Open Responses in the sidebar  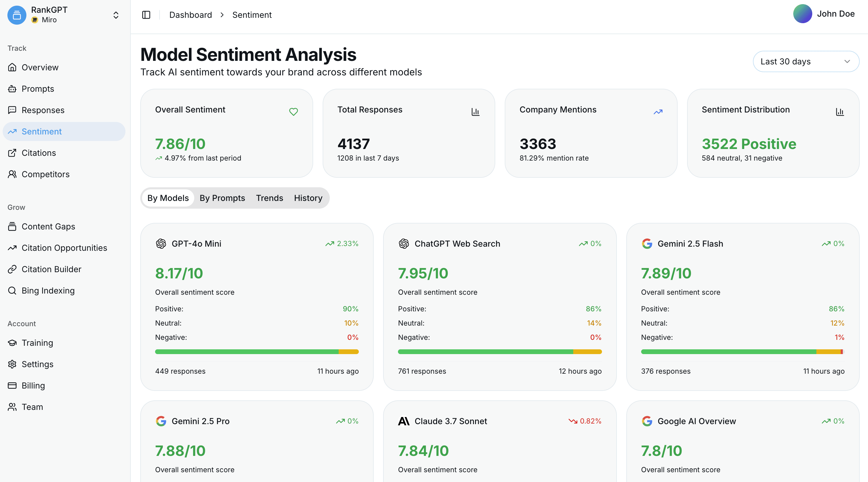coord(64,110)
